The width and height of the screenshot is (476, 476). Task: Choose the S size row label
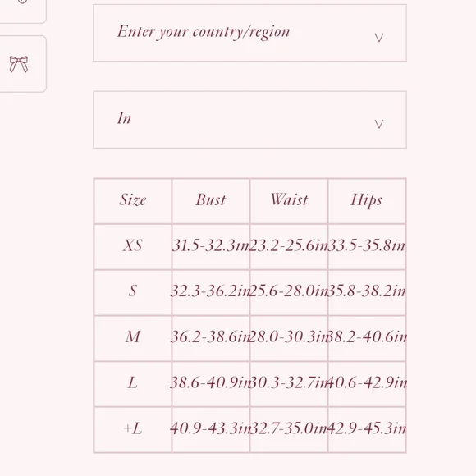click(133, 291)
